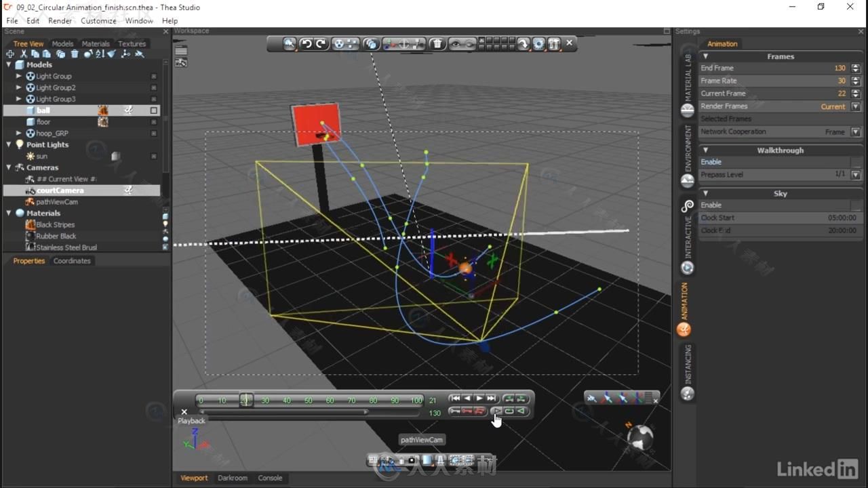Switch to the Coordinates tab

pyautogui.click(x=72, y=261)
